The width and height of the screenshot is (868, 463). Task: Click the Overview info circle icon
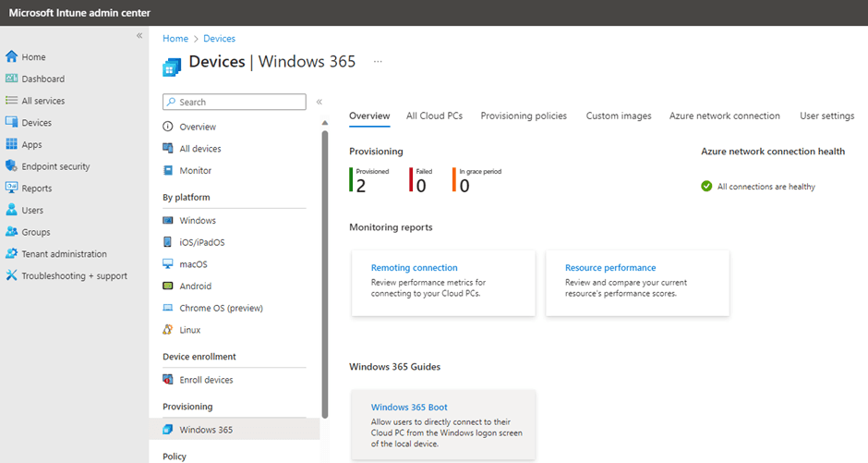pos(168,127)
